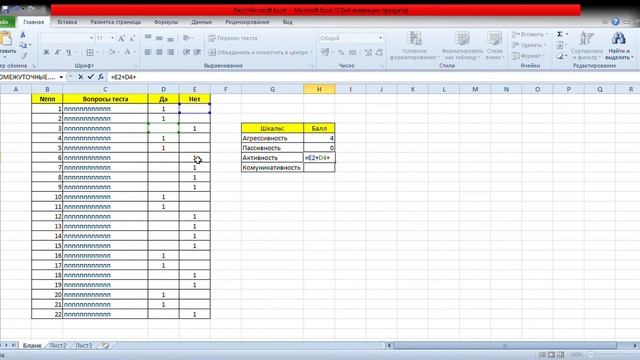Switch to the Рецензирование ribbon tab
640x360 pixels.
click(247, 22)
